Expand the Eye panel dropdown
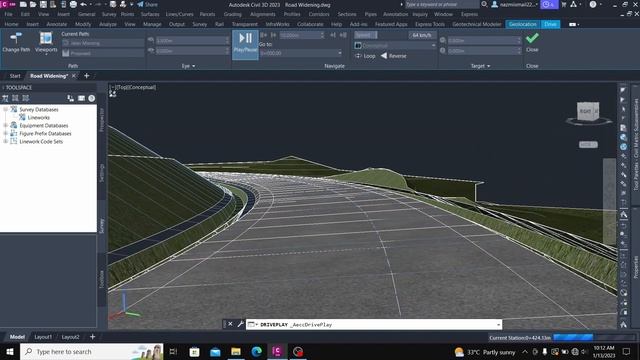Viewport: 640px width, 360px height. (x=188, y=66)
